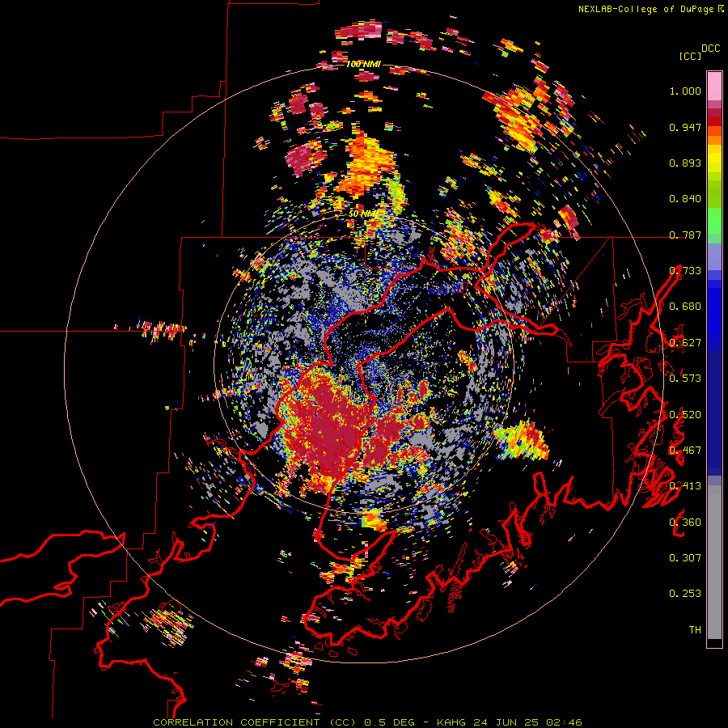Click the 0.520 scale value

point(685,415)
